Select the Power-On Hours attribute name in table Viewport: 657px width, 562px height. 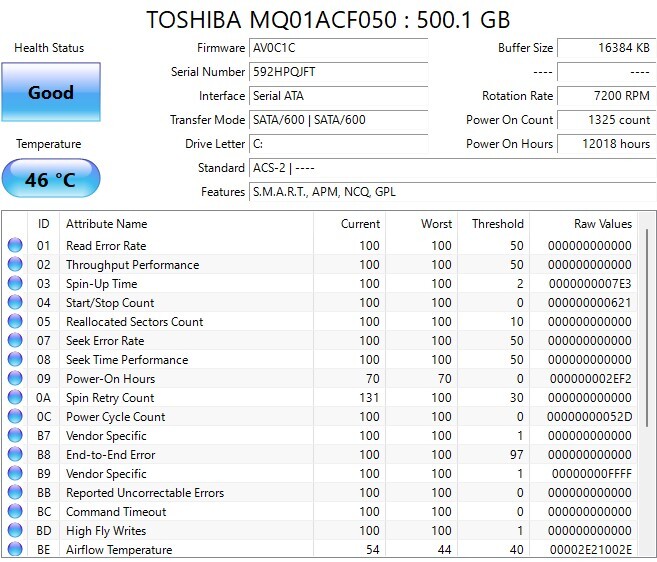[110, 378]
